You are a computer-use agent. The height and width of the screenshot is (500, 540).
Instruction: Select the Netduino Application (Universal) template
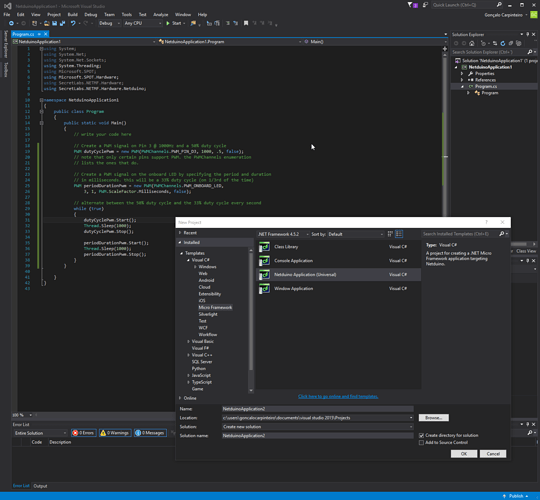point(339,274)
